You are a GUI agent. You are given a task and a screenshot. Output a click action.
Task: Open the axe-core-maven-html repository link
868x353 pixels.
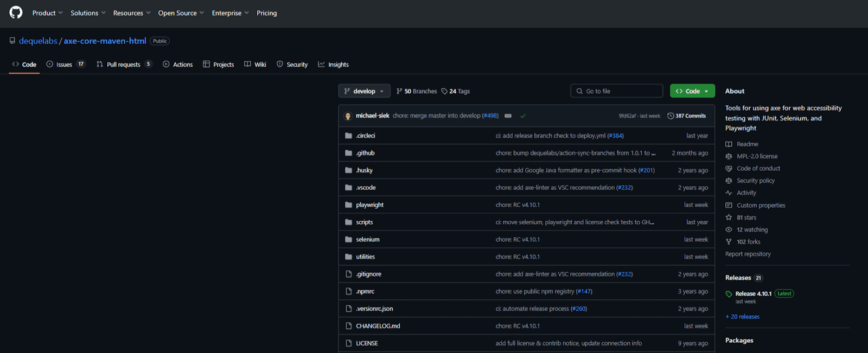pos(105,41)
